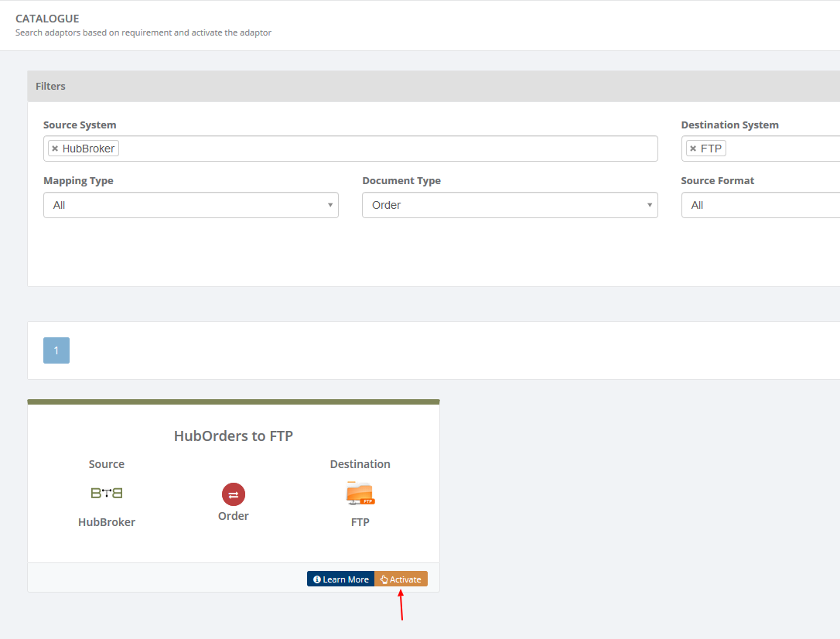
Task: Click the Destination label in adaptor card
Action: 360,464
